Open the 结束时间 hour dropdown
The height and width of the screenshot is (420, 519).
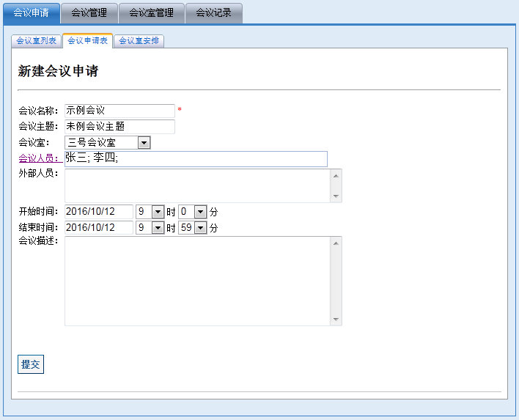(x=150, y=228)
